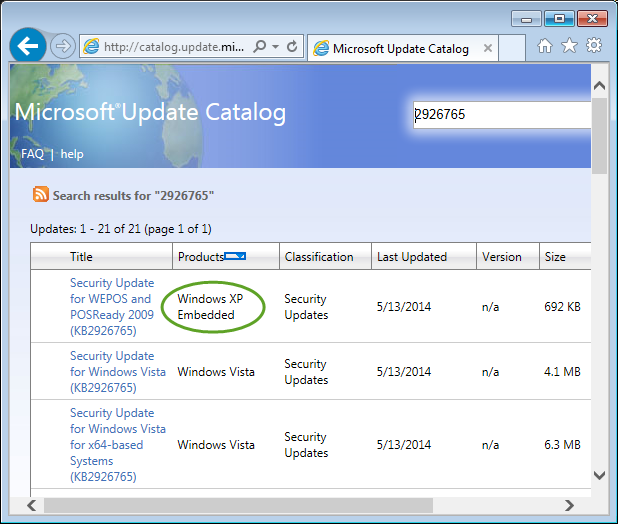
Task: Open Favorites star icon
Action: tap(569, 46)
